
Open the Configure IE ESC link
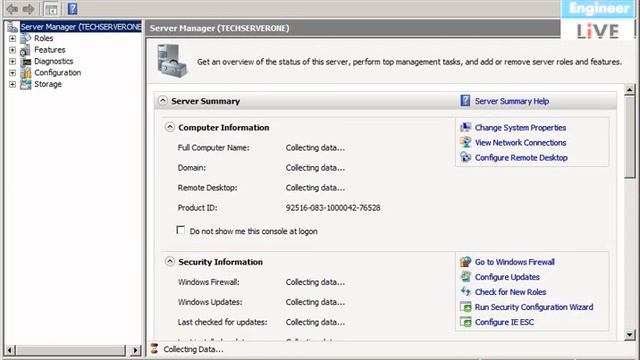coord(504,322)
